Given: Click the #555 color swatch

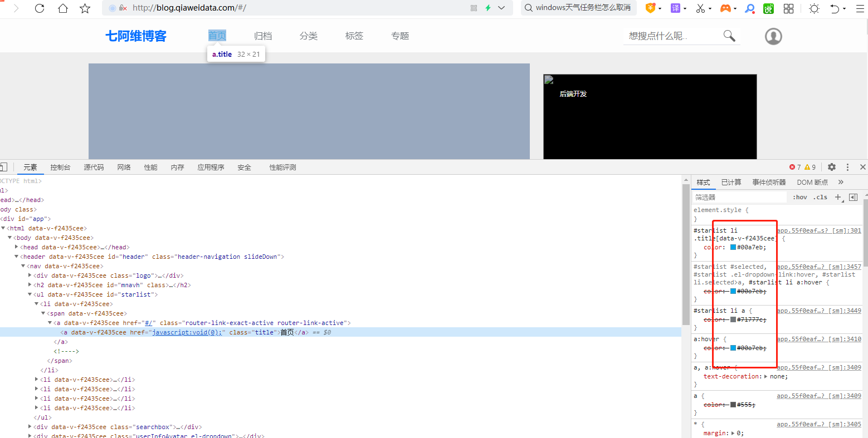Looking at the screenshot, I should pyautogui.click(x=733, y=405).
